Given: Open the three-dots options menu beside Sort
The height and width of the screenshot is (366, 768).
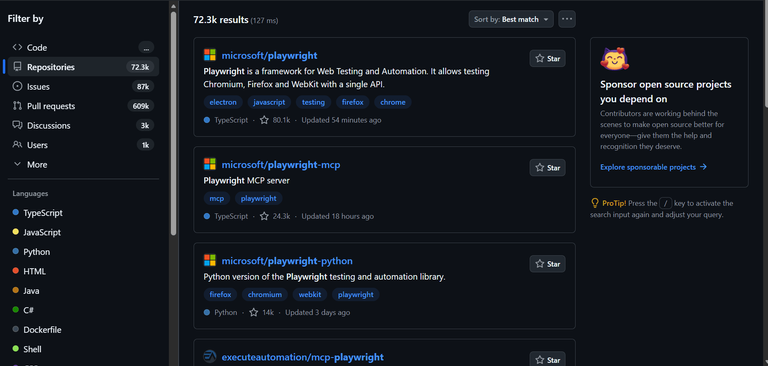Looking at the screenshot, I should click(567, 19).
